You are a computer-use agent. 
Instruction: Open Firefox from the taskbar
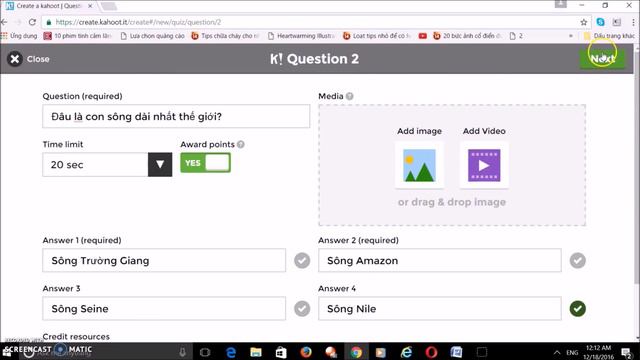pos(306,352)
